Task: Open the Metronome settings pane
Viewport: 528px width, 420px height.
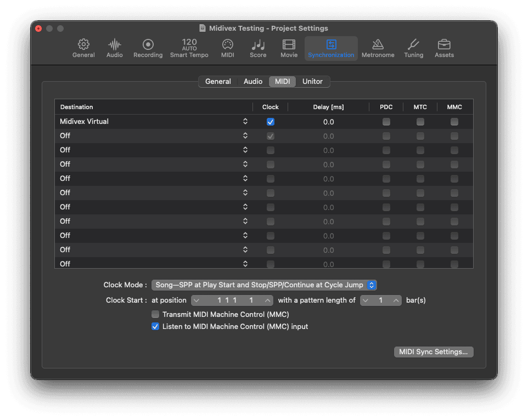Action: 378,48
